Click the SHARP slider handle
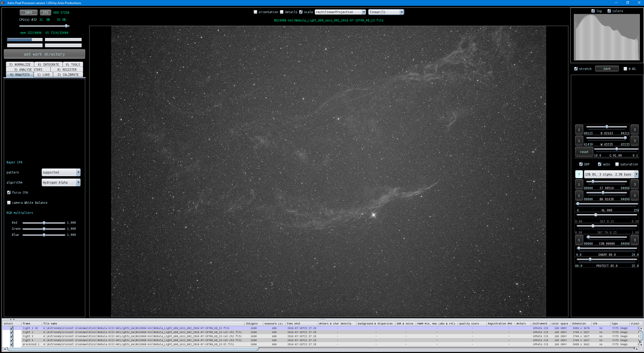644x353 pixels. (x=579, y=248)
